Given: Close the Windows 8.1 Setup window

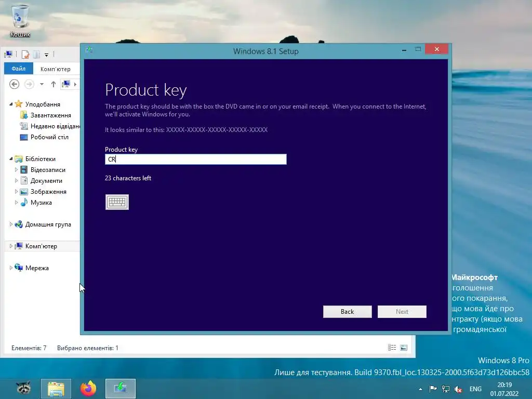Looking at the screenshot, I should click(436, 49).
